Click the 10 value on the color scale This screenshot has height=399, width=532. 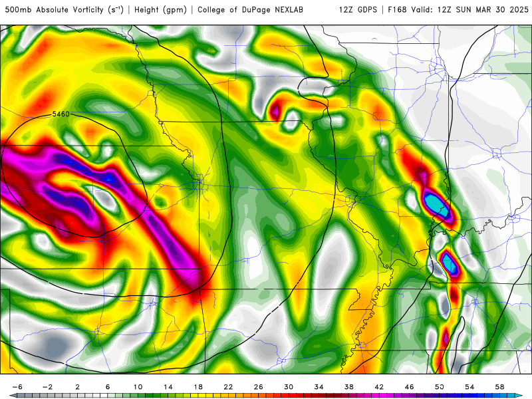[x=138, y=387]
